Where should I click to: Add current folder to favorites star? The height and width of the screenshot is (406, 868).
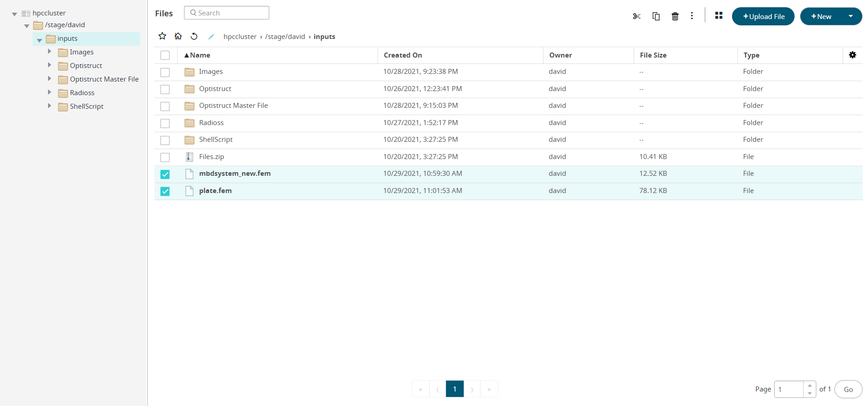(x=162, y=36)
